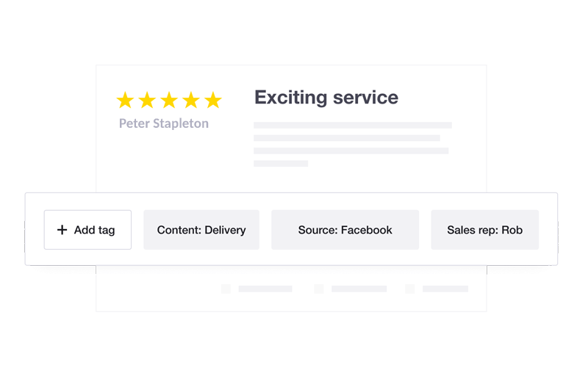Click the short last line of review text
This screenshot has height=376, width=588.
pyautogui.click(x=281, y=163)
